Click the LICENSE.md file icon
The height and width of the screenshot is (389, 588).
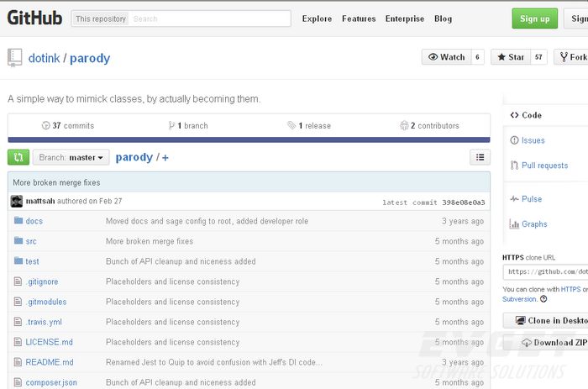[x=18, y=342]
